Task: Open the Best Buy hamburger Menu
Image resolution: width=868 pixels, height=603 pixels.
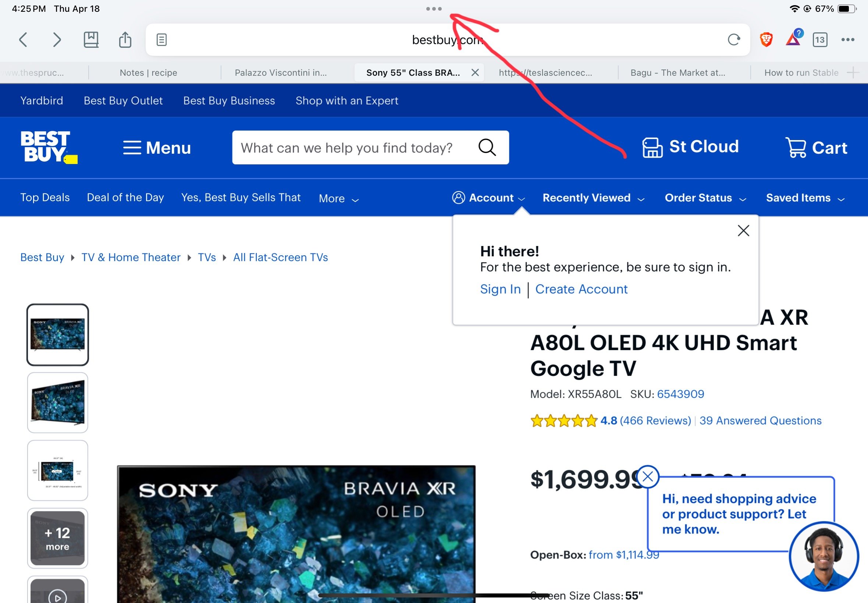Action: pyautogui.click(x=157, y=148)
